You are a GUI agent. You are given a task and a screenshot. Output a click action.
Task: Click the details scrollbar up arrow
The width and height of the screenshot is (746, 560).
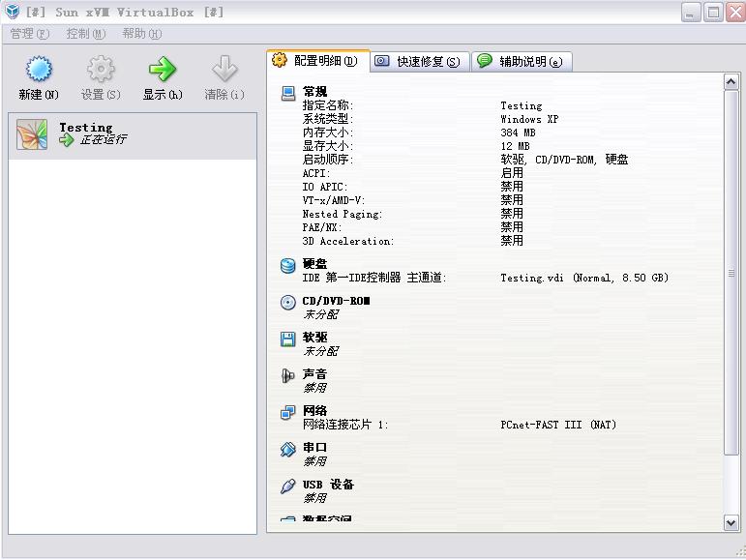pyautogui.click(x=731, y=82)
